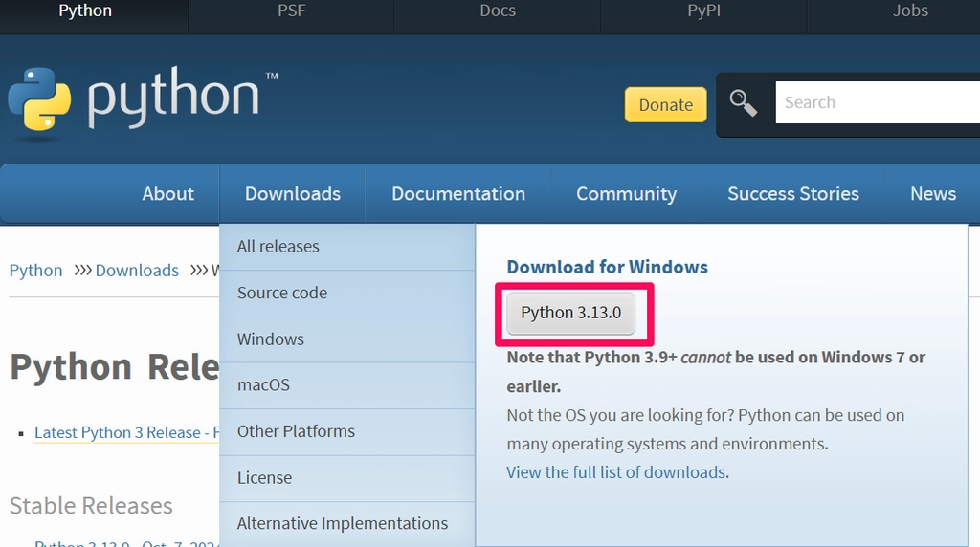The image size is (980, 547).
Task: Click the Downloads breadcrumb link
Action: click(x=137, y=271)
